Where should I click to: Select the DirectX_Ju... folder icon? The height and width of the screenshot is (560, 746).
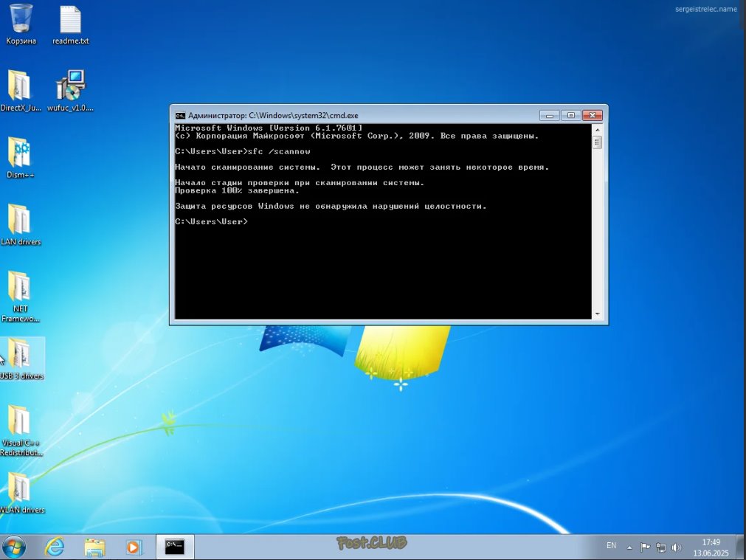tap(21, 91)
